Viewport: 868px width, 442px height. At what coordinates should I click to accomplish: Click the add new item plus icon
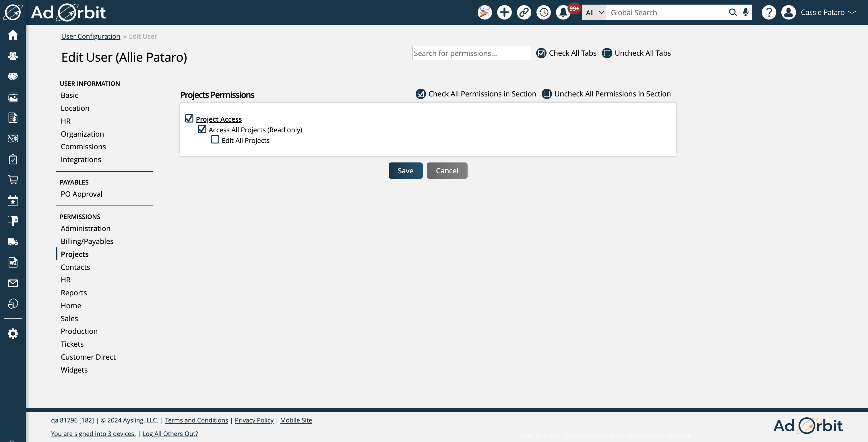[x=504, y=12]
